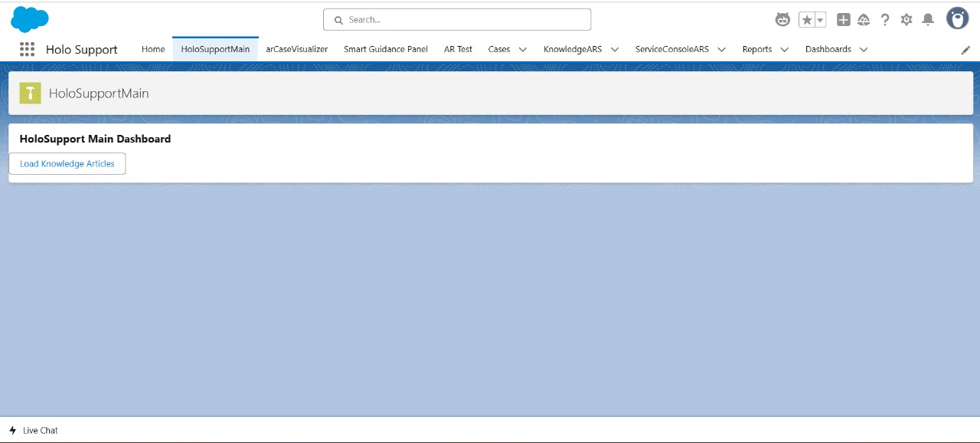980x443 pixels.
Task: Open the Help question mark icon
Action: coord(885,20)
